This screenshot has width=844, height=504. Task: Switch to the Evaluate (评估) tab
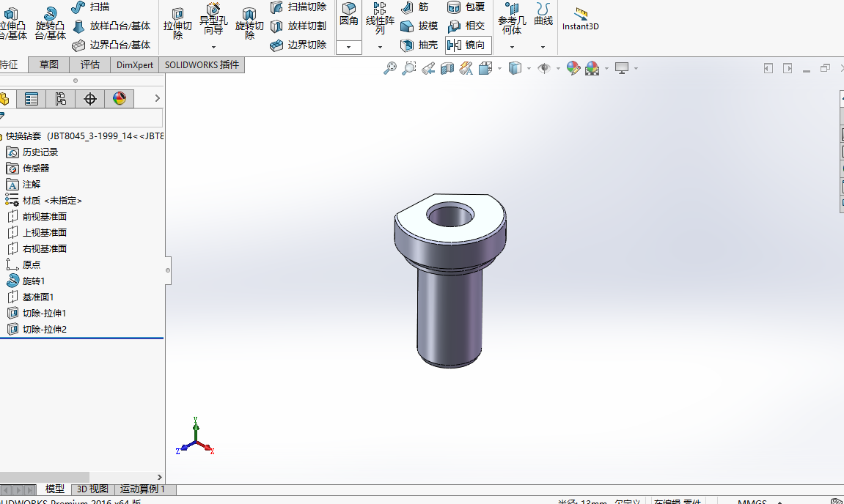tap(90, 64)
